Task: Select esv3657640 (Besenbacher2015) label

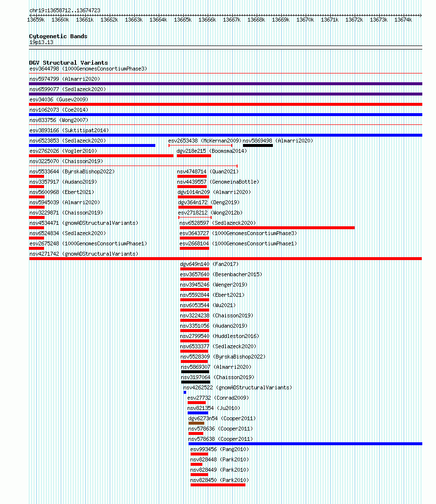Action: pos(221,274)
